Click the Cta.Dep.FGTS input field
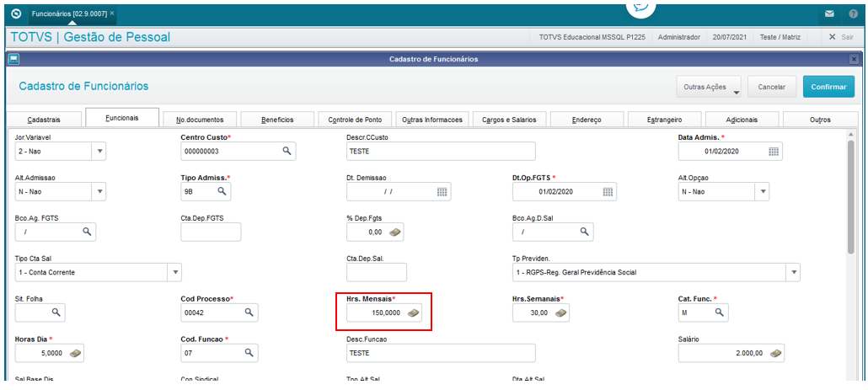868x390 pixels. coord(211,232)
